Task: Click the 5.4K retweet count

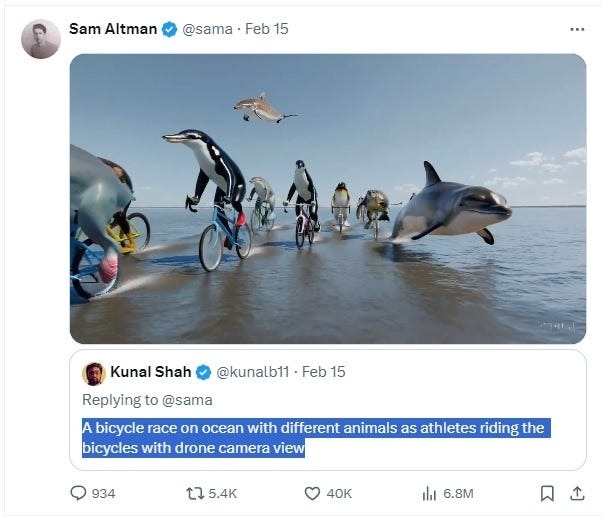Action: [226, 493]
